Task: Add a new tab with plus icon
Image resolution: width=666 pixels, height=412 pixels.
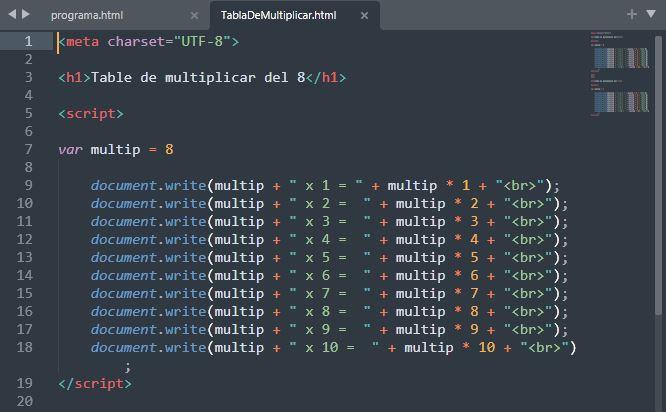Action: pyautogui.click(x=632, y=14)
